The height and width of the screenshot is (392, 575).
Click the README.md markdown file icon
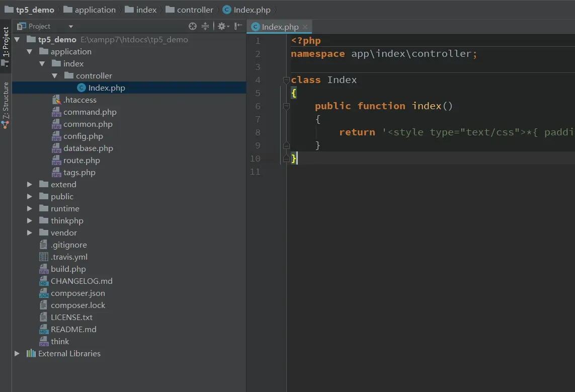[x=44, y=330]
